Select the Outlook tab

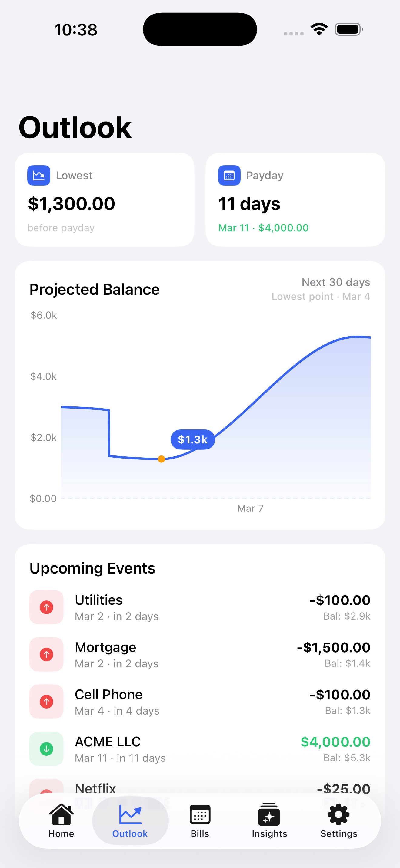coord(130,820)
